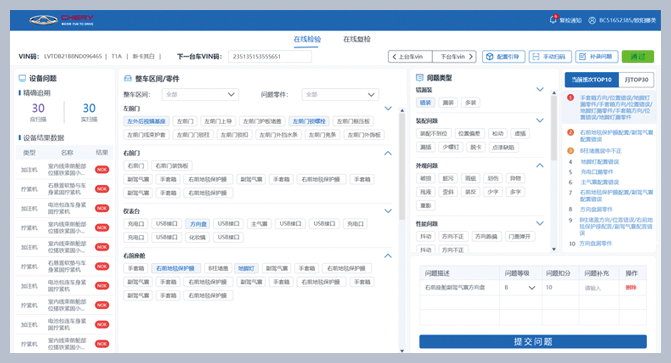This screenshot has width=671, height=363.
Task: Collapse the 右前门 section chevron
Action: (x=388, y=153)
